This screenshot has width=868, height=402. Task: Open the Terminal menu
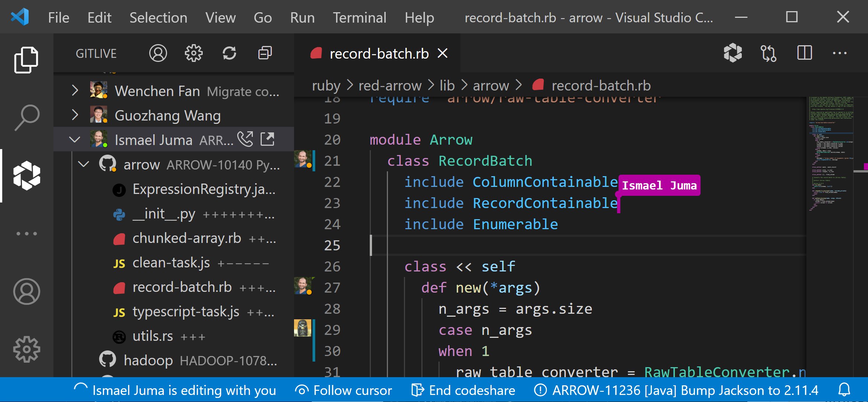point(360,17)
